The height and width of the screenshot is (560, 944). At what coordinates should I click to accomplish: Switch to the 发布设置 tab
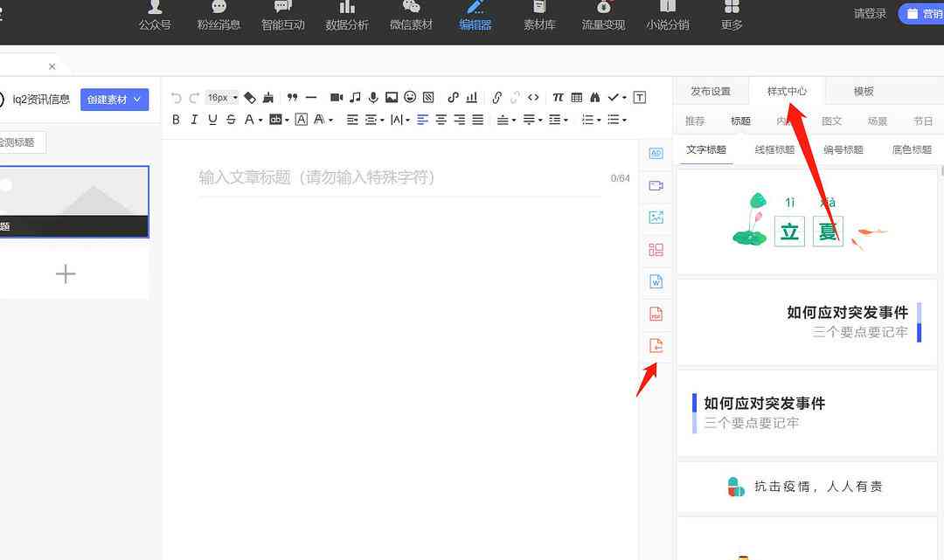click(x=711, y=92)
